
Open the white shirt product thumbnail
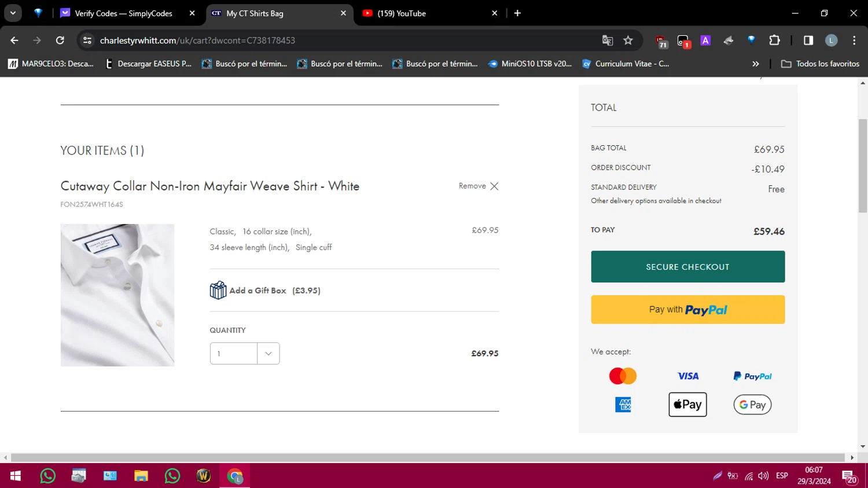point(117,295)
